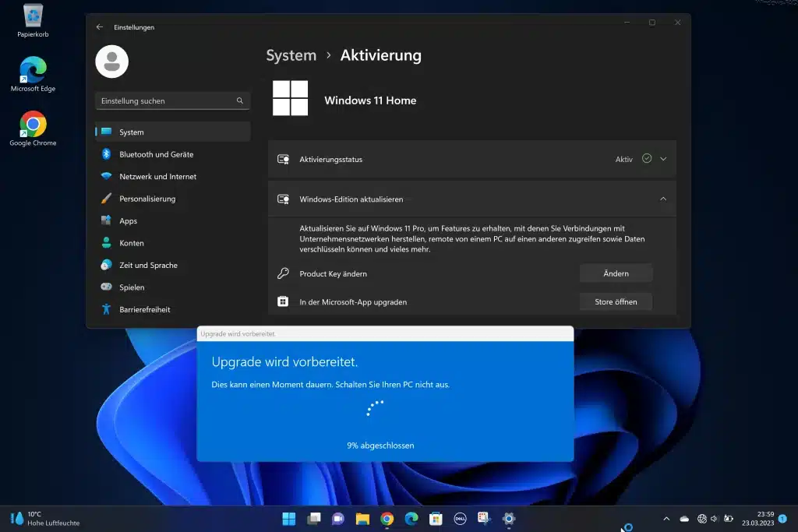
Task: Go to System breadcrumb link
Action: click(291, 55)
